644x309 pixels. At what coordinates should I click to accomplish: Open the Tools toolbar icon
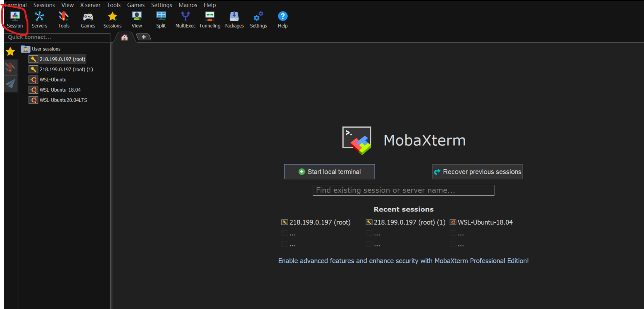[63, 19]
